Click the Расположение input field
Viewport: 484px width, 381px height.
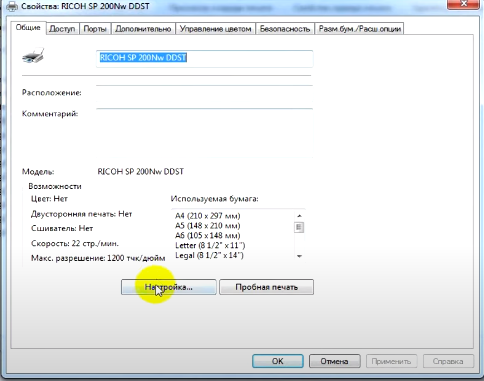coord(204,93)
